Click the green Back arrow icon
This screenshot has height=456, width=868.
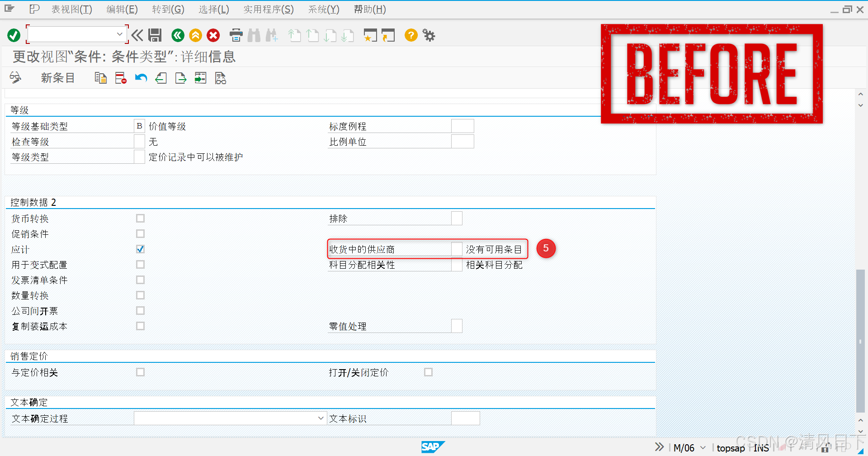[x=178, y=35]
